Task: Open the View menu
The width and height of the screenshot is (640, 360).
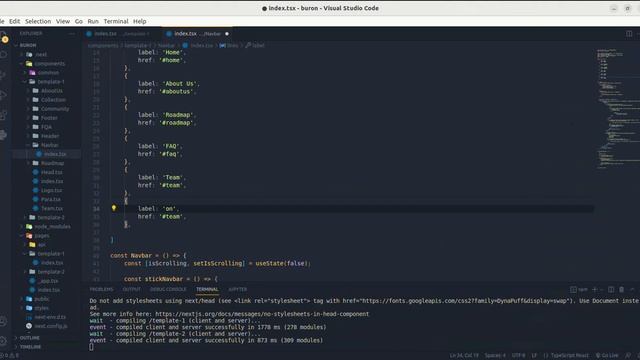Action: coord(63,21)
